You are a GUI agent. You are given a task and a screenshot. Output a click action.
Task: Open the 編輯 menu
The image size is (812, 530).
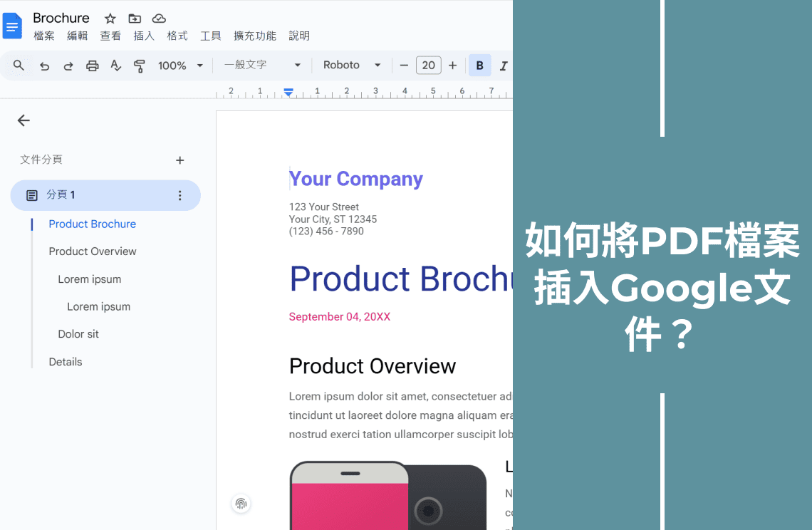(x=77, y=36)
